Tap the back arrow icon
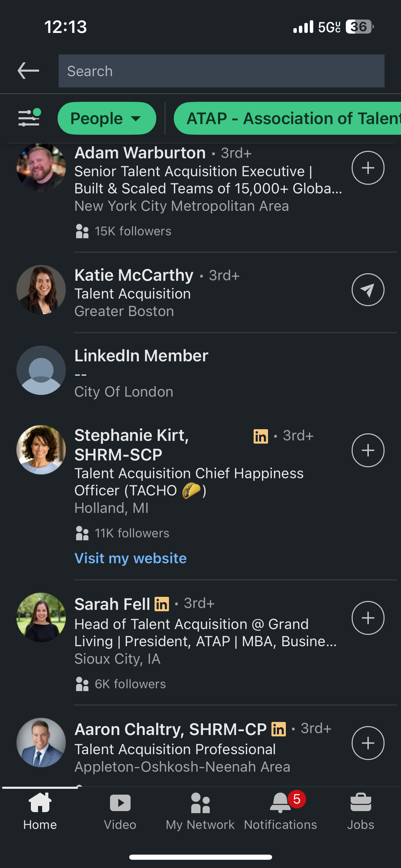The height and width of the screenshot is (868, 401). (x=28, y=71)
